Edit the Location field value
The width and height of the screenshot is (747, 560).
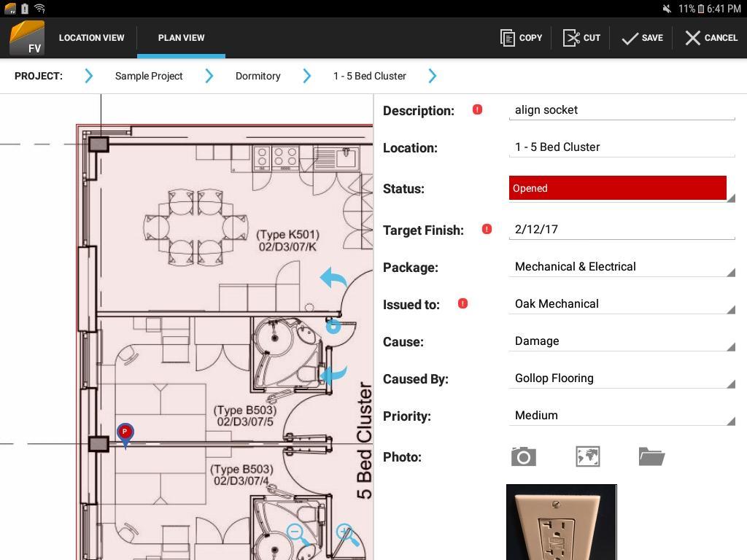point(622,147)
